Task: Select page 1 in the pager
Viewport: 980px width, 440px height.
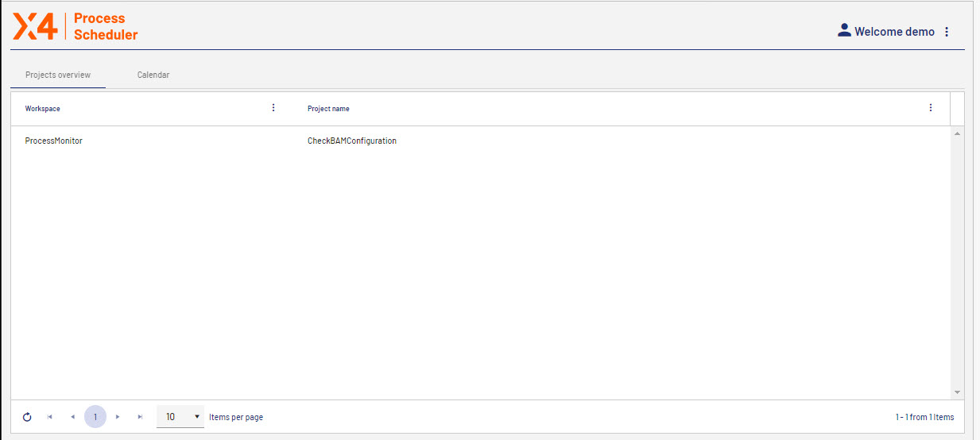Action: tap(95, 417)
